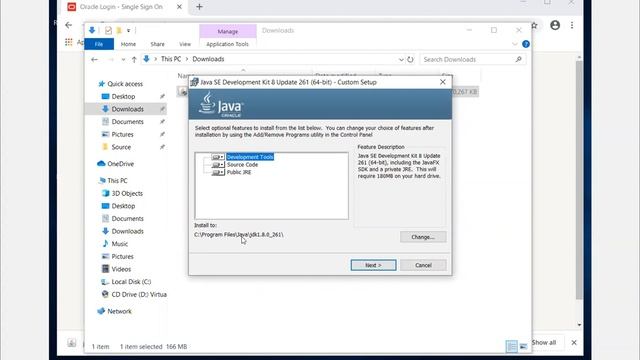Open browser profile account icon
The height and width of the screenshot is (360, 640).
point(555,25)
